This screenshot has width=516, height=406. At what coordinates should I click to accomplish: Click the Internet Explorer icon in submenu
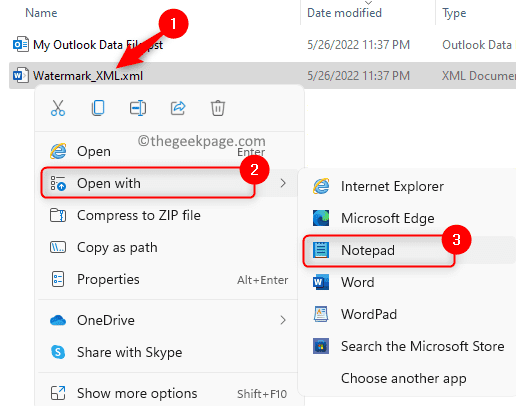tap(321, 186)
